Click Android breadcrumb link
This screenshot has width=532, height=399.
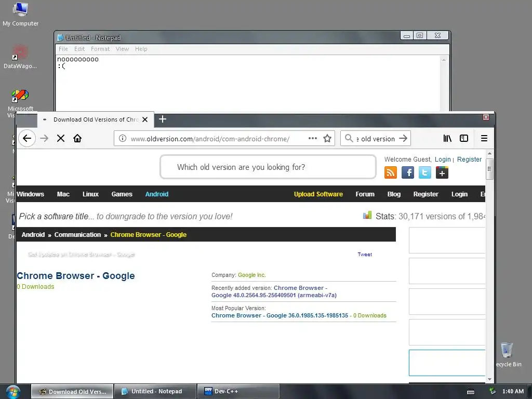[33, 234]
